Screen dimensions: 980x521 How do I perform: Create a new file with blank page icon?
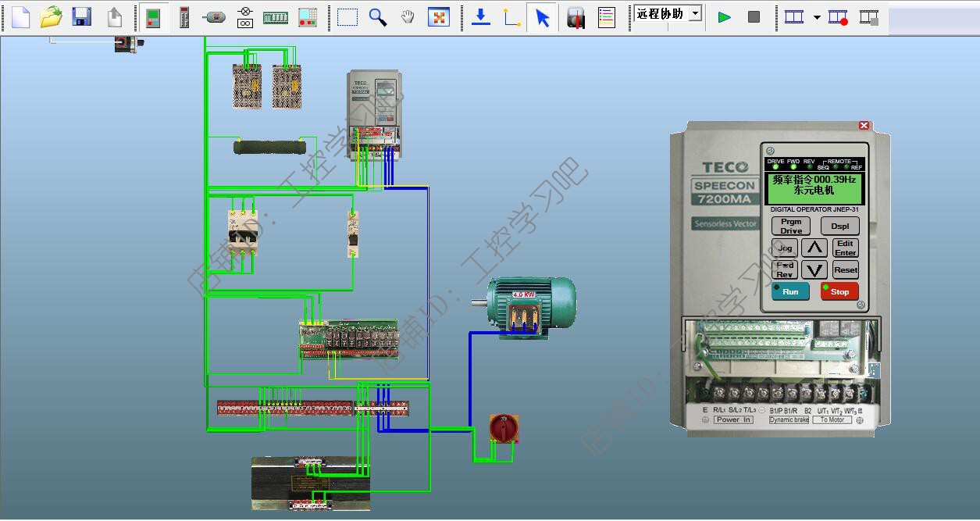click(x=20, y=16)
